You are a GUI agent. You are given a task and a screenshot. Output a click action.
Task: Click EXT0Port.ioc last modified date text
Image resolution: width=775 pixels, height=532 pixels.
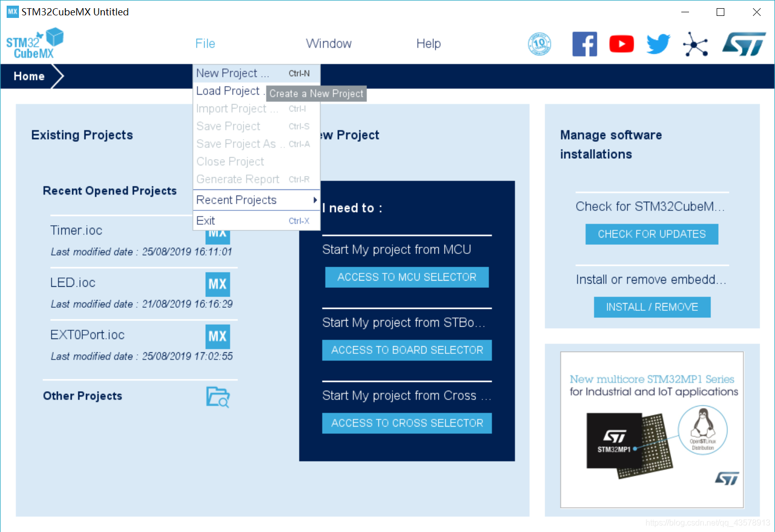pos(142,356)
